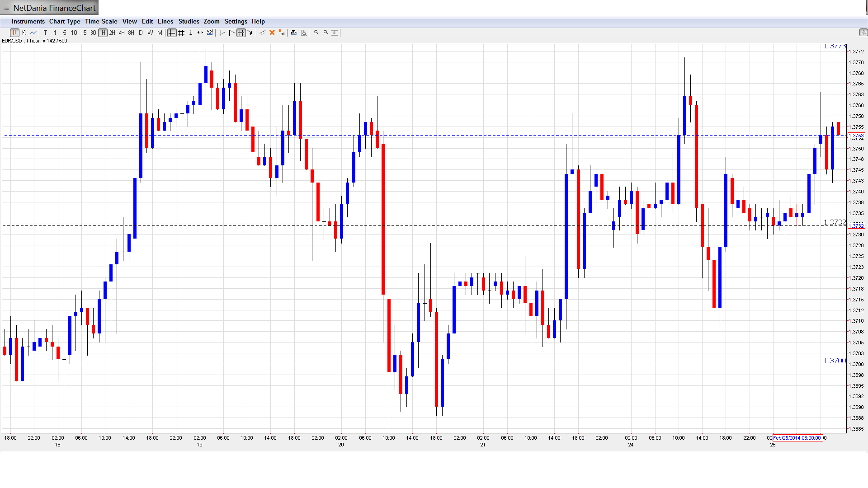
Task: Switch to weekly (W) time scale
Action: click(150, 33)
